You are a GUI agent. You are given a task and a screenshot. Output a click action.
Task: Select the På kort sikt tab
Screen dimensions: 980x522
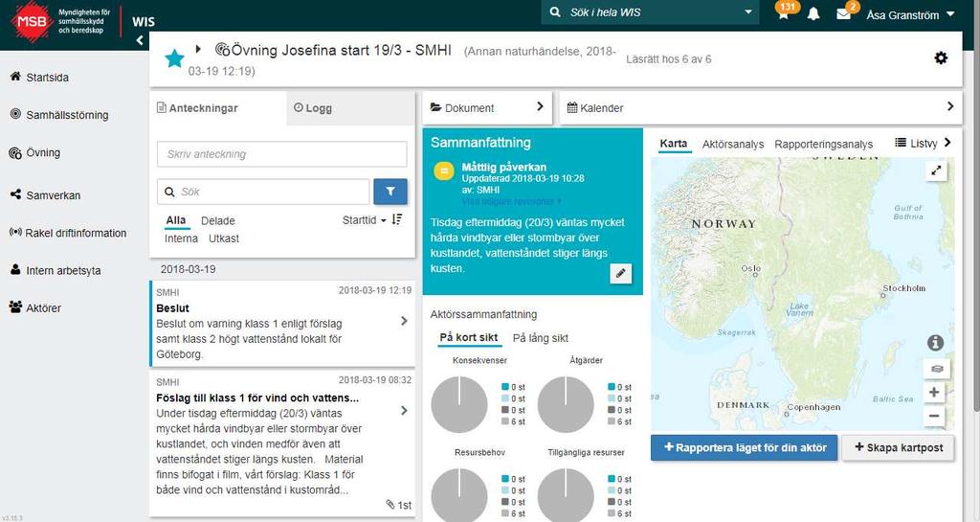tap(469, 337)
